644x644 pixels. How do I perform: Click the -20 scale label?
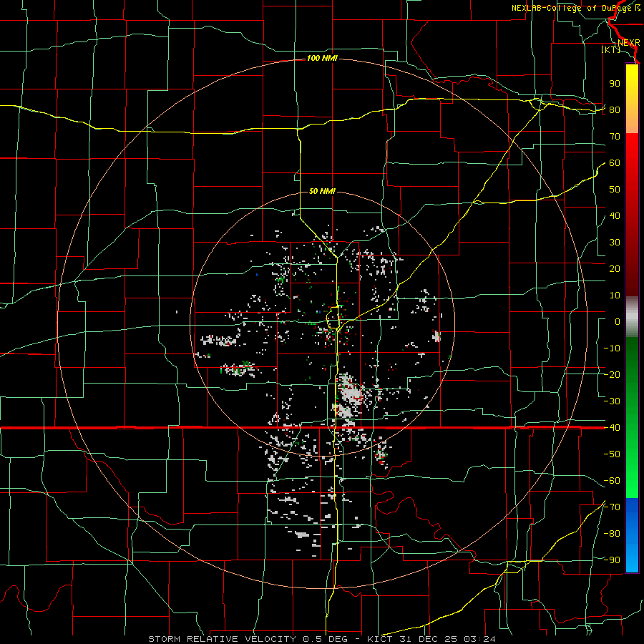point(612,375)
